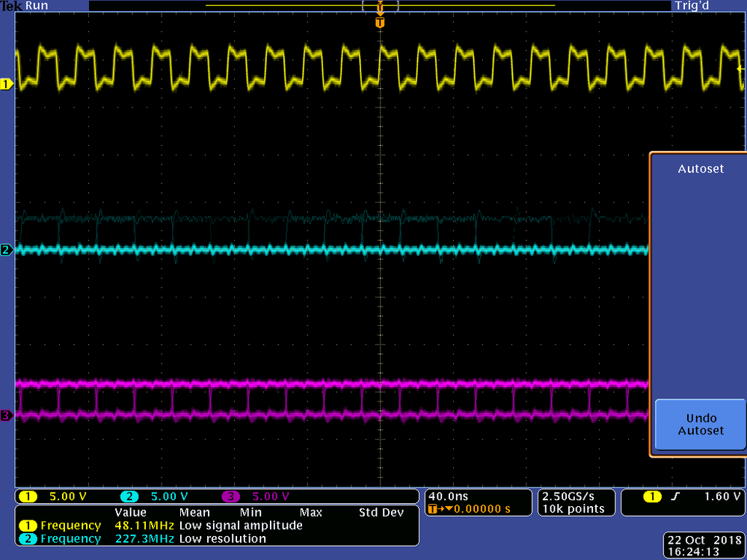Click channel 1 badge in scale readout
Screen dimensions: 747x560
[28, 496]
